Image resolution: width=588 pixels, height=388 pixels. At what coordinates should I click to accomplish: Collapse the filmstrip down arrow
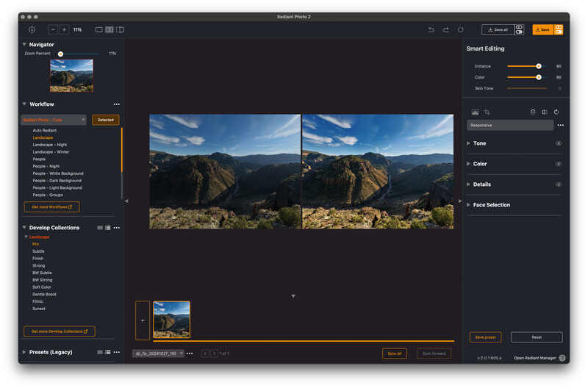(293, 296)
